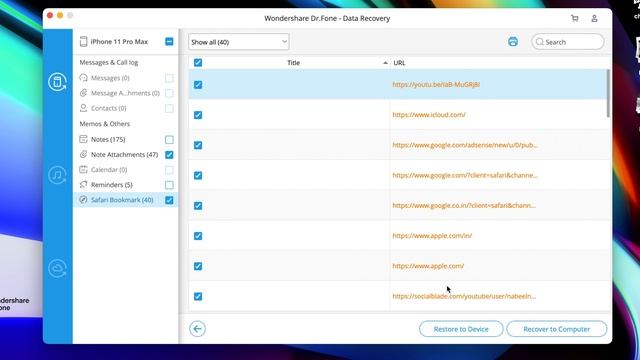
Task: Select the iCloud recovery sidebar icon
Action: pos(58,268)
